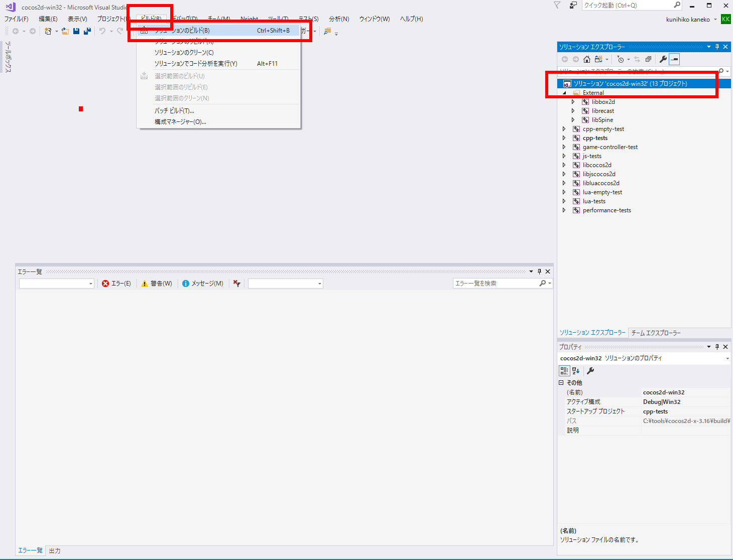The width and height of the screenshot is (733, 560).
Task: Toggle the Preview Selected Items button
Action: (674, 59)
